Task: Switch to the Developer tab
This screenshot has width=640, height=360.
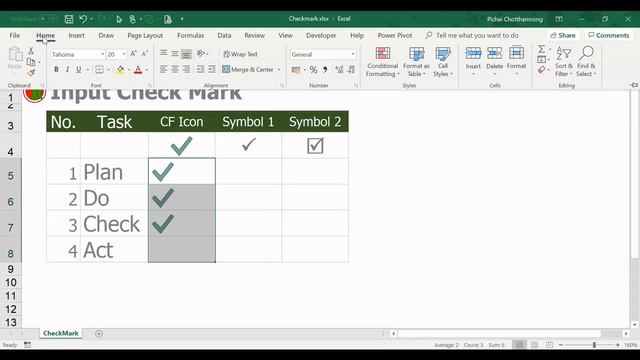Action: [x=321, y=36]
